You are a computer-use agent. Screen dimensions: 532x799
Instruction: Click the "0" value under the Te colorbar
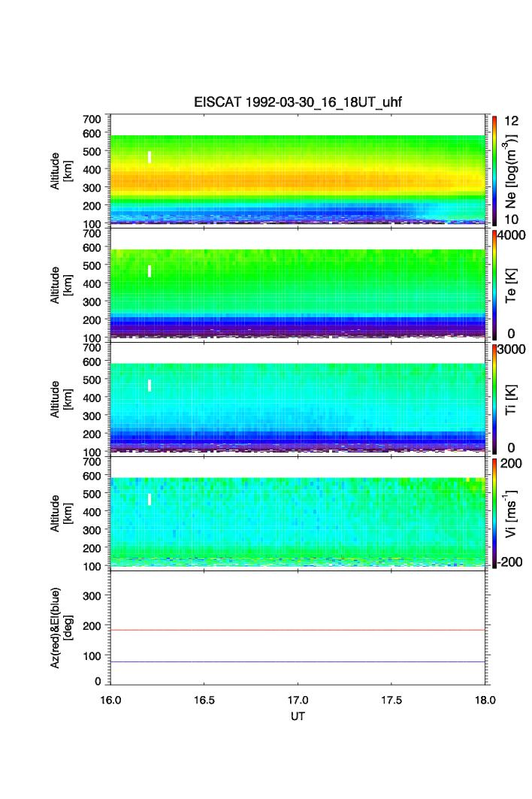511,334
